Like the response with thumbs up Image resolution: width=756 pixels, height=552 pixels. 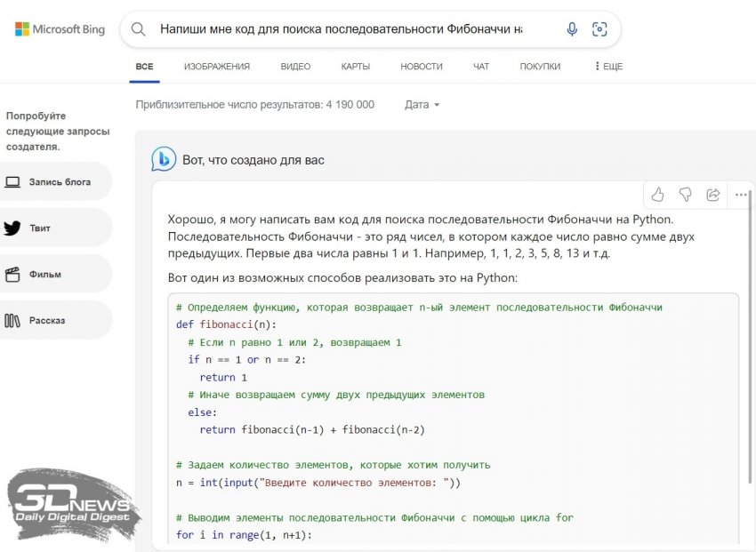tap(657, 195)
